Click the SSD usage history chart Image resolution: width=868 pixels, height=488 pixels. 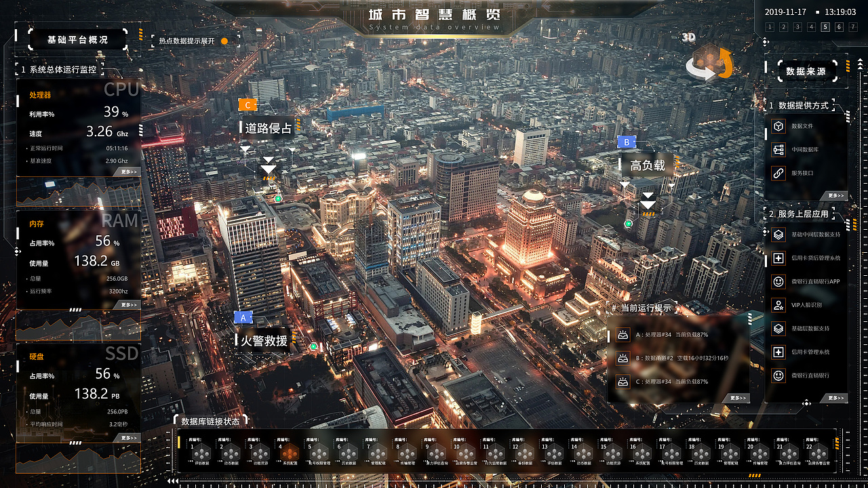pos(78,458)
